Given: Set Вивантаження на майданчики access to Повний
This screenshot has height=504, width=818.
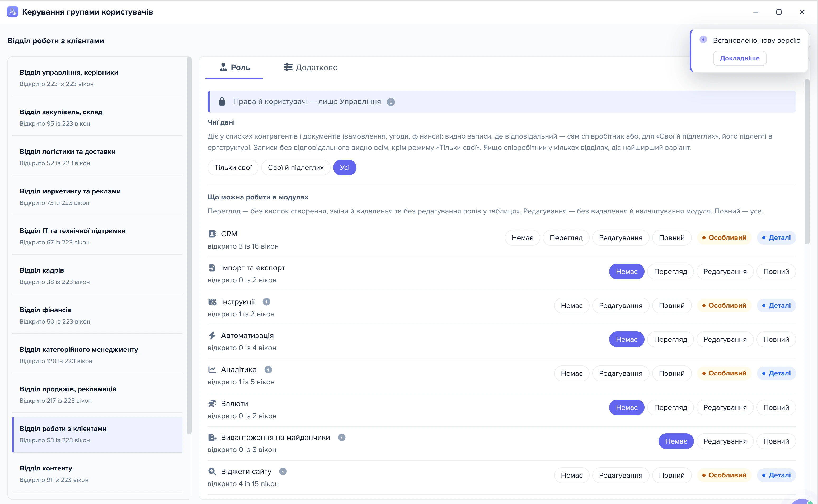Looking at the screenshot, I should (x=776, y=441).
